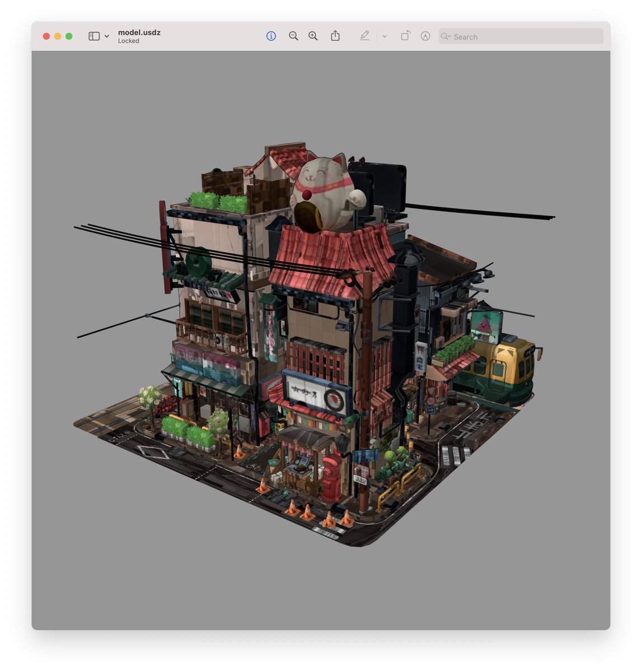Click the form filling toolbar icon

pos(425,36)
